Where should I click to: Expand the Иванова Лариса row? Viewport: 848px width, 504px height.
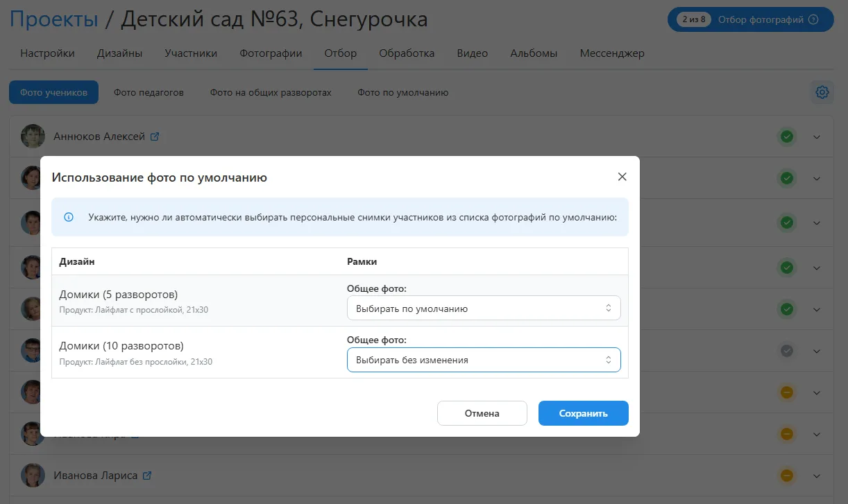pos(817,476)
